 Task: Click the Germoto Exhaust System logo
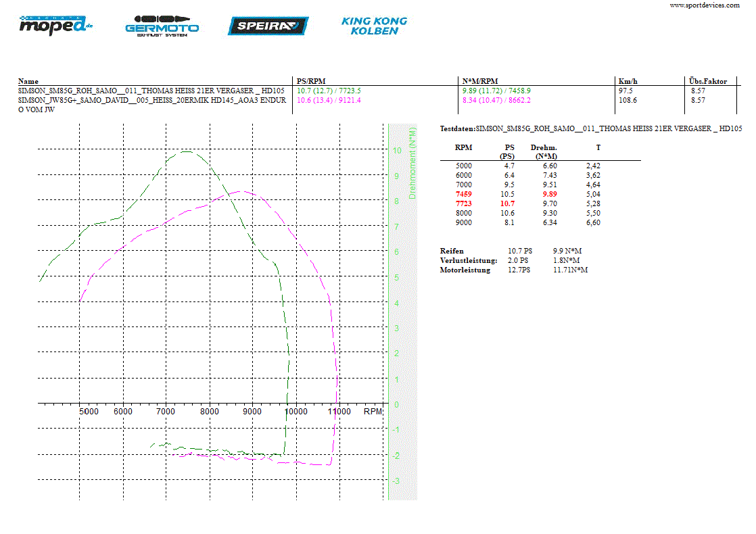coord(162,26)
